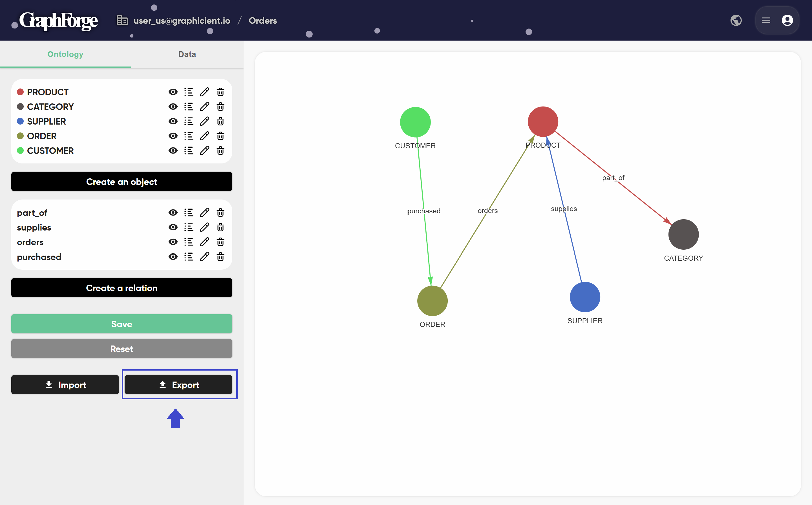Image resolution: width=812 pixels, height=505 pixels.
Task: Select Orders in the breadcrumb path
Action: pyautogui.click(x=263, y=20)
